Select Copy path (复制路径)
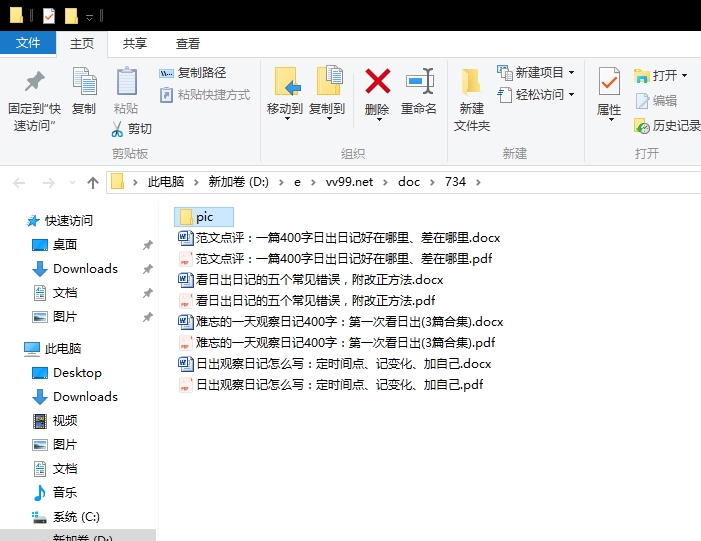 pyautogui.click(x=193, y=73)
